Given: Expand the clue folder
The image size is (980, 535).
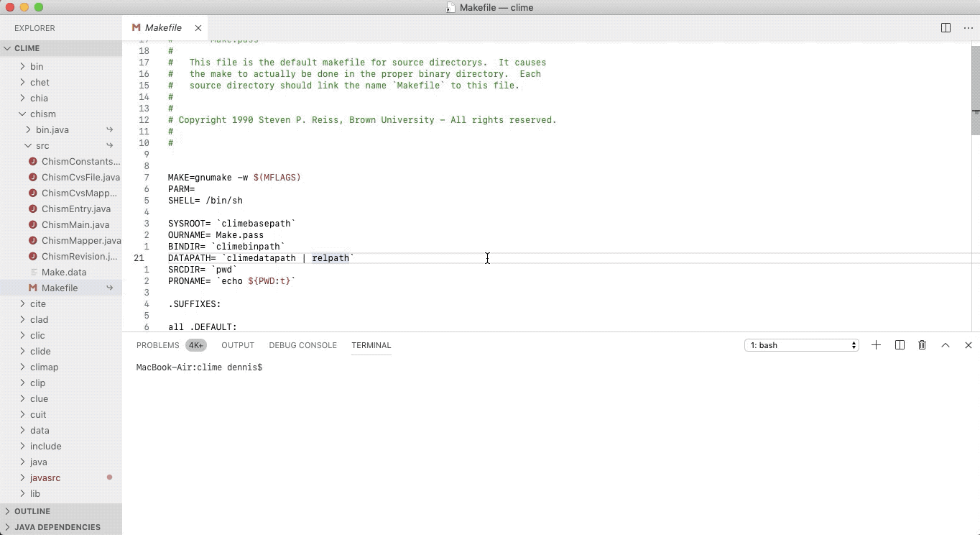Looking at the screenshot, I should coord(23,398).
